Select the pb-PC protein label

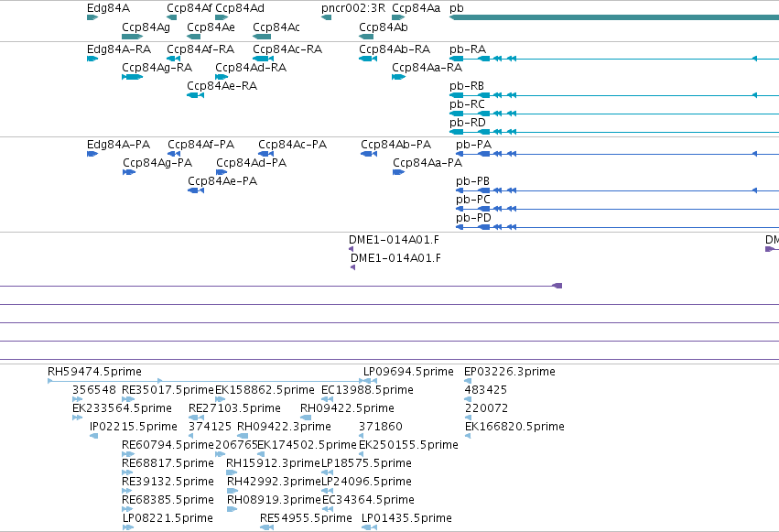pos(473,200)
